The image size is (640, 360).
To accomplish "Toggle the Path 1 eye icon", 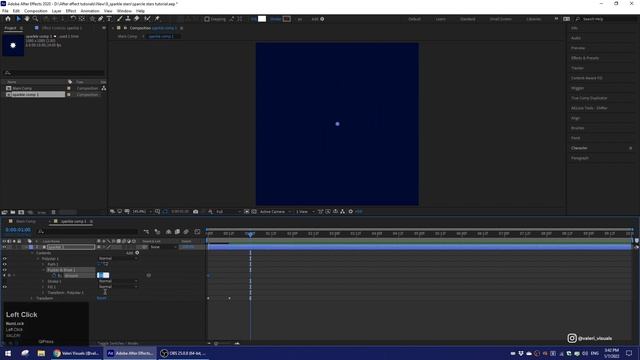I will 4,264.
